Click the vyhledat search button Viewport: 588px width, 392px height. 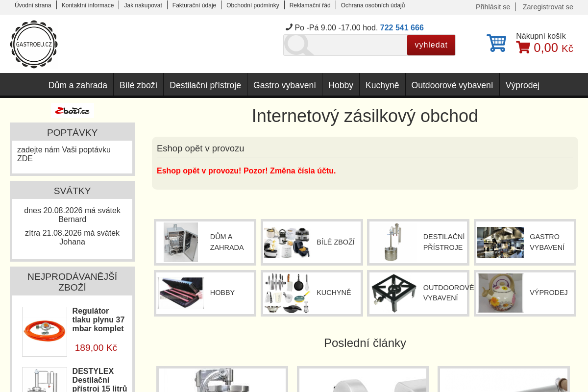(431, 45)
